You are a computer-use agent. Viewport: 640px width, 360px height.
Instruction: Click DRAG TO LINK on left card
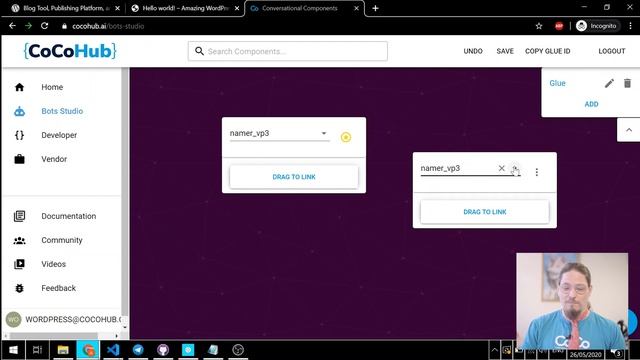coord(294,177)
